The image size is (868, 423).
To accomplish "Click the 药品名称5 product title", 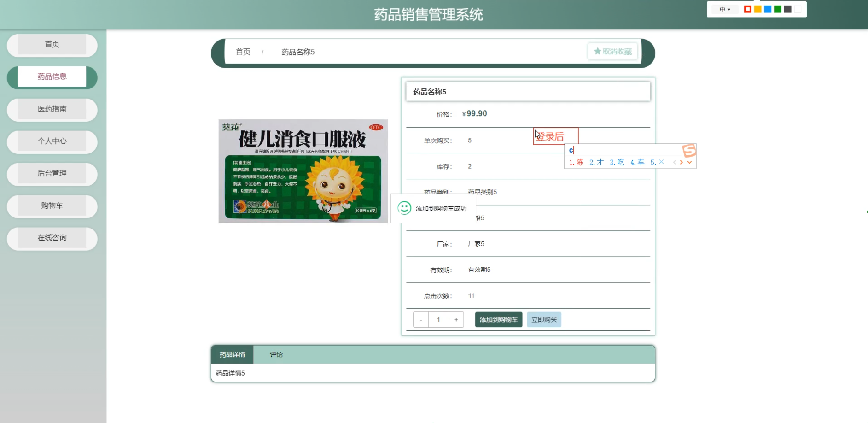I will pyautogui.click(x=430, y=92).
